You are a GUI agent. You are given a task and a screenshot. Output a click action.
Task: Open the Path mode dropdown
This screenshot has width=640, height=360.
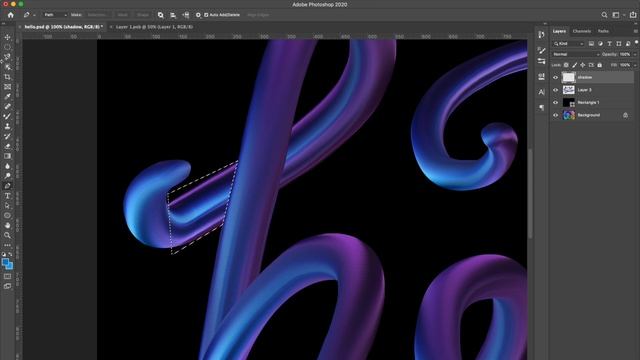(x=55, y=15)
